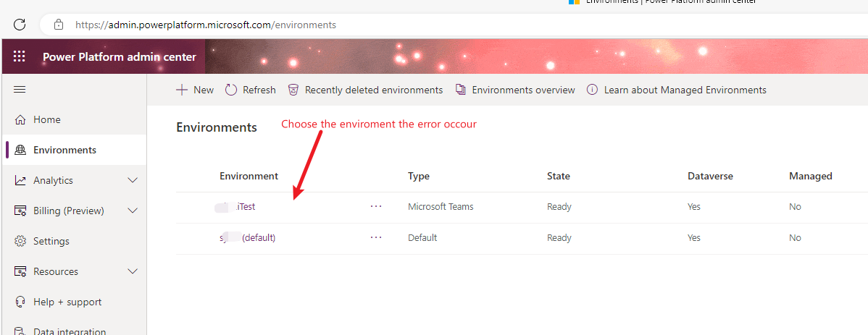Open Recently deleted environments
This screenshot has width=868, height=335.
(374, 90)
